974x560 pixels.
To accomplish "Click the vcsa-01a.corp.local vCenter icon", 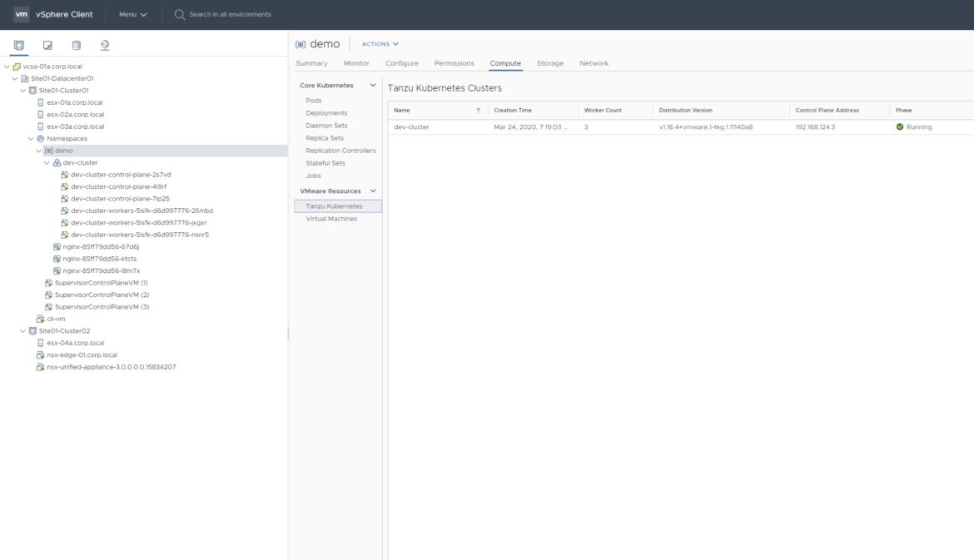I will pyautogui.click(x=17, y=67).
